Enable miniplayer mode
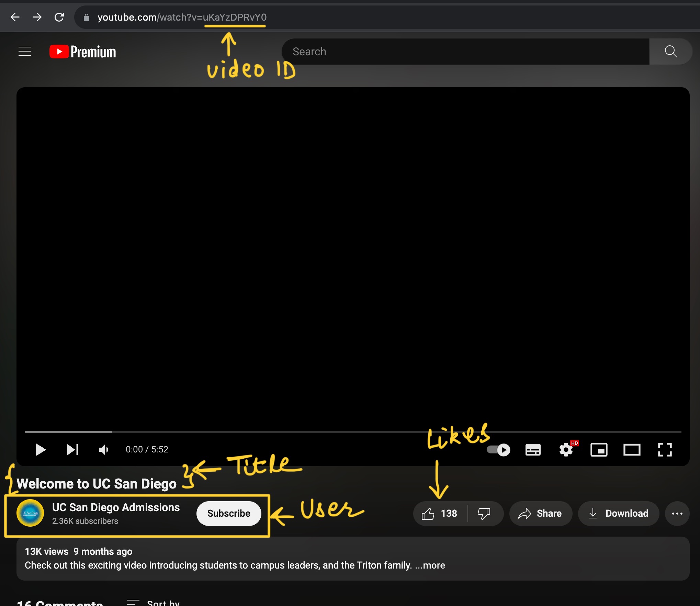Image resolution: width=700 pixels, height=606 pixels. pyautogui.click(x=599, y=450)
